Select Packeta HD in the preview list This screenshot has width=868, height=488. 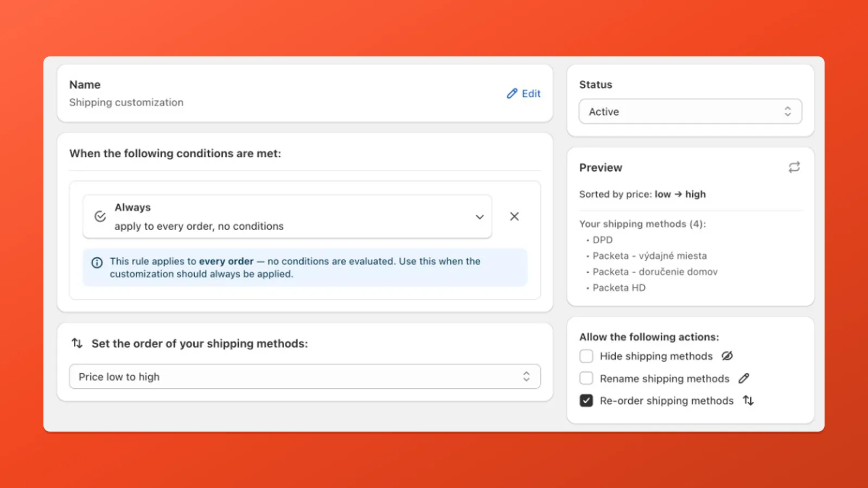(618, 287)
